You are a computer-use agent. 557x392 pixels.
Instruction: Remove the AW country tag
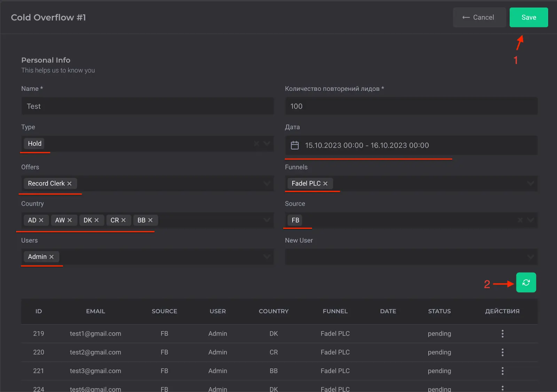click(70, 220)
